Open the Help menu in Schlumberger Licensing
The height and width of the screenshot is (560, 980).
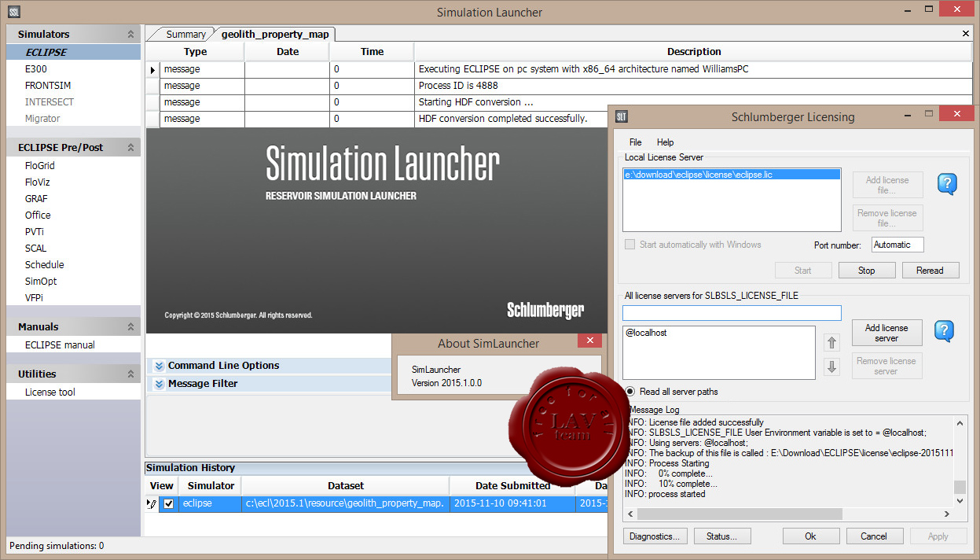click(x=665, y=142)
